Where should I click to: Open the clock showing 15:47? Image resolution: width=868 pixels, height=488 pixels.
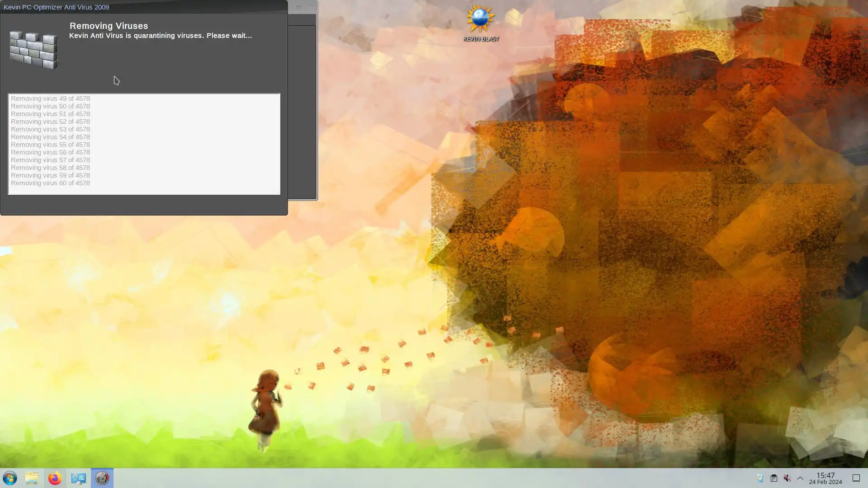point(825,478)
